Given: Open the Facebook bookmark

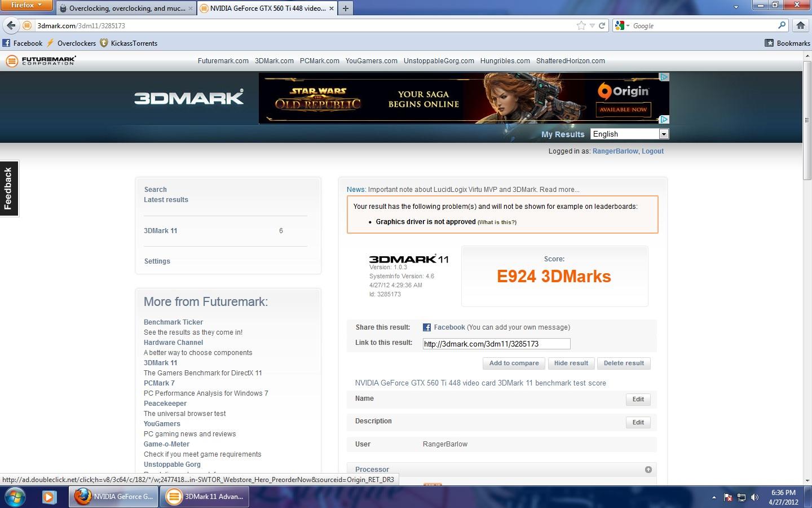Looking at the screenshot, I should (23, 43).
